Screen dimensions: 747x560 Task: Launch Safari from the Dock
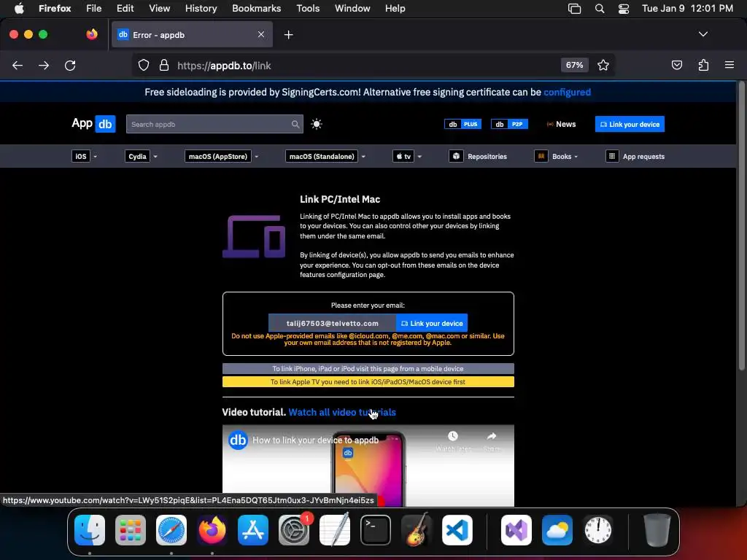pos(171,530)
